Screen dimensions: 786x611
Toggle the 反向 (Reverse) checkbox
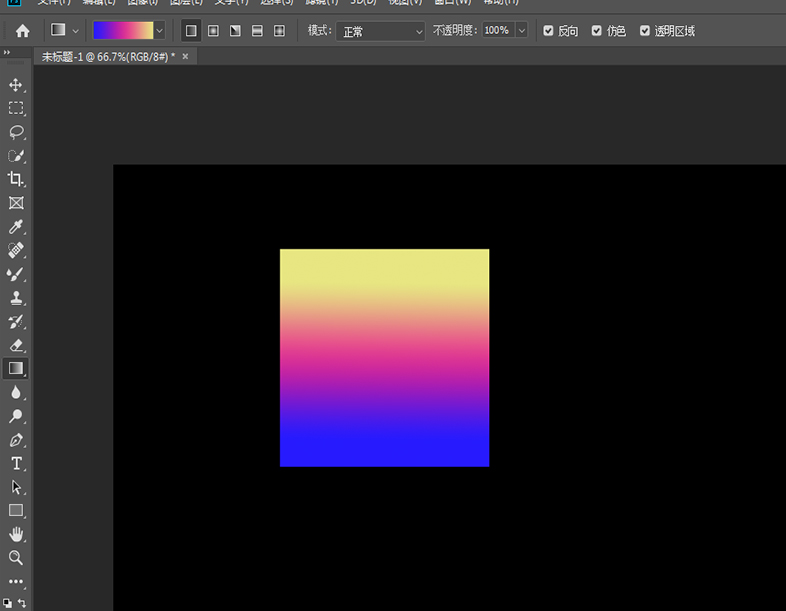548,31
